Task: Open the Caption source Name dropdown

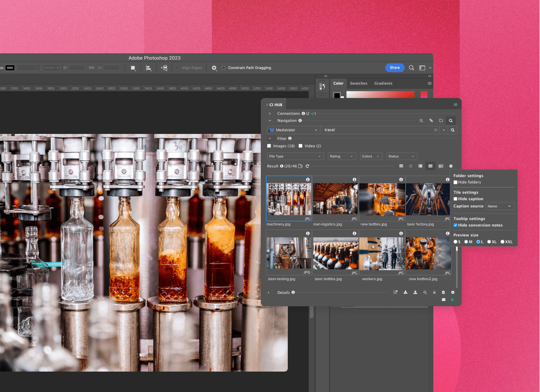Action: pyautogui.click(x=500, y=206)
